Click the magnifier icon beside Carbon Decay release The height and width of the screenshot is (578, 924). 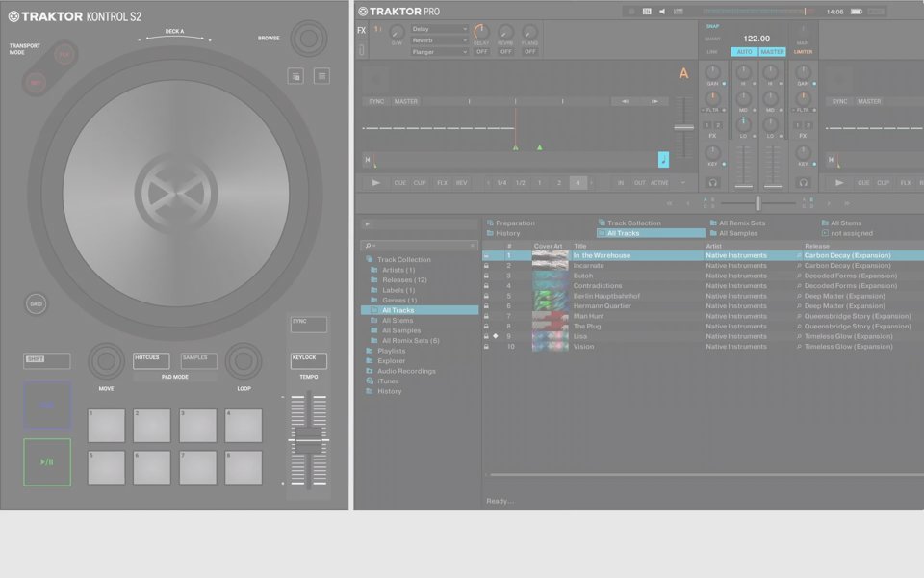click(x=799, y=255)
